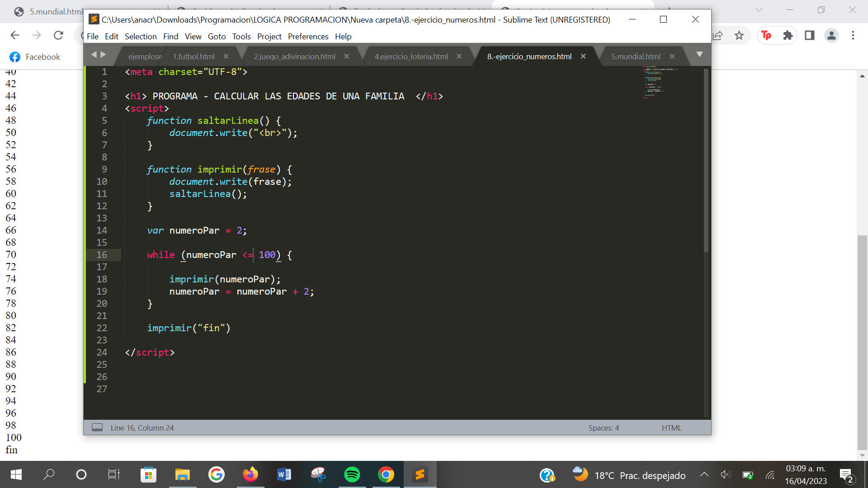Click the imprimir("fin") code line
This screenshot has height=488, width=868.
click(x=189, y=328)
